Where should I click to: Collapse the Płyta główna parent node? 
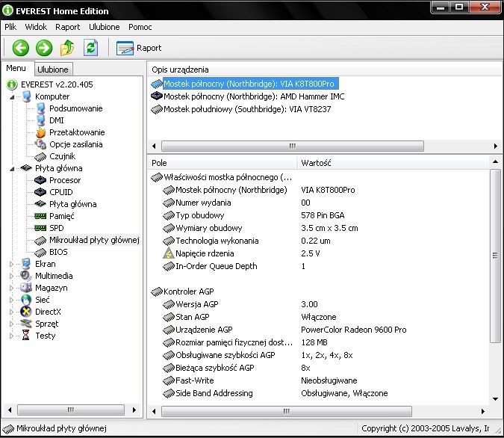pyautogui.click(x=12, y=169)
